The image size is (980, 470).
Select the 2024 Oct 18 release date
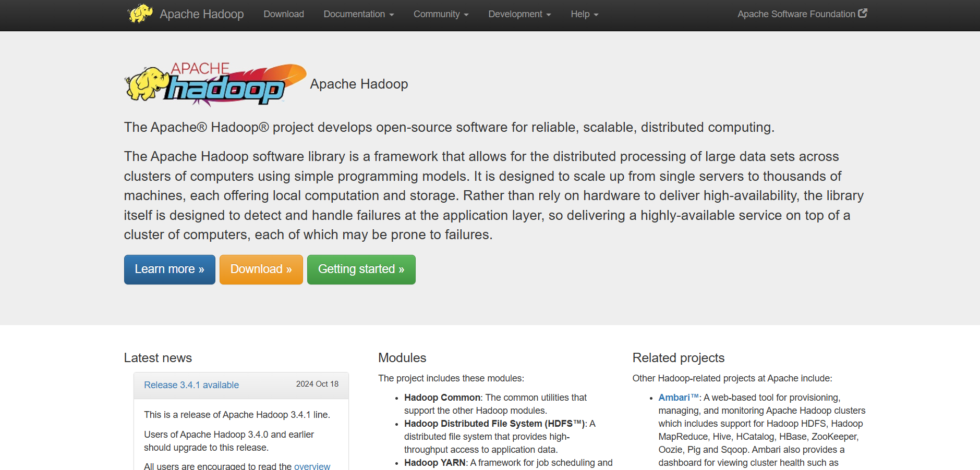[x=317, y=384]
